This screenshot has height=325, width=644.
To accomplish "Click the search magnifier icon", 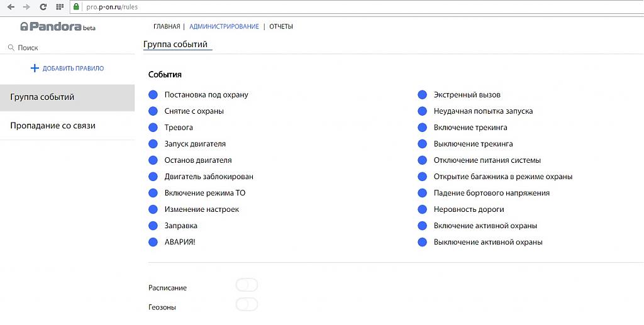I will coord(11,48).
